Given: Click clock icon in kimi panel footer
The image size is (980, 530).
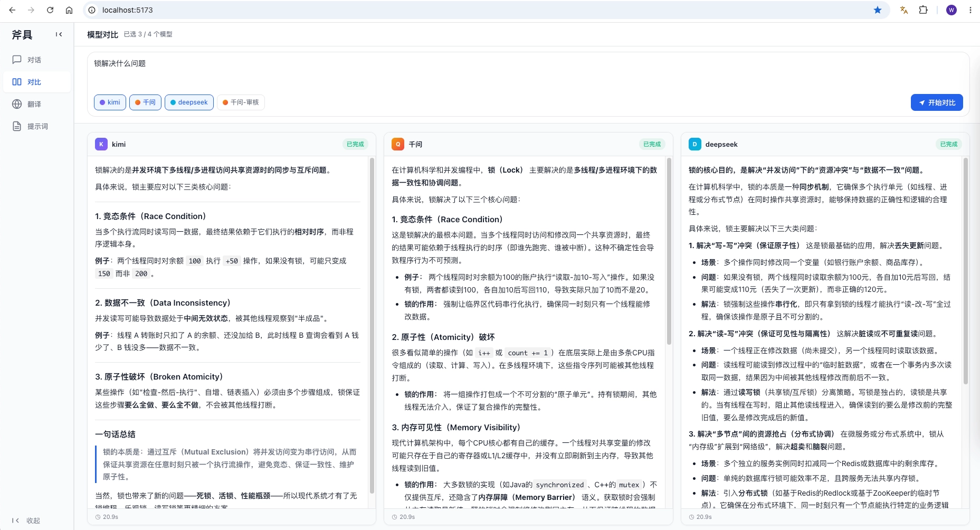Looking at the screenshot, I should (x=98, y=517).
